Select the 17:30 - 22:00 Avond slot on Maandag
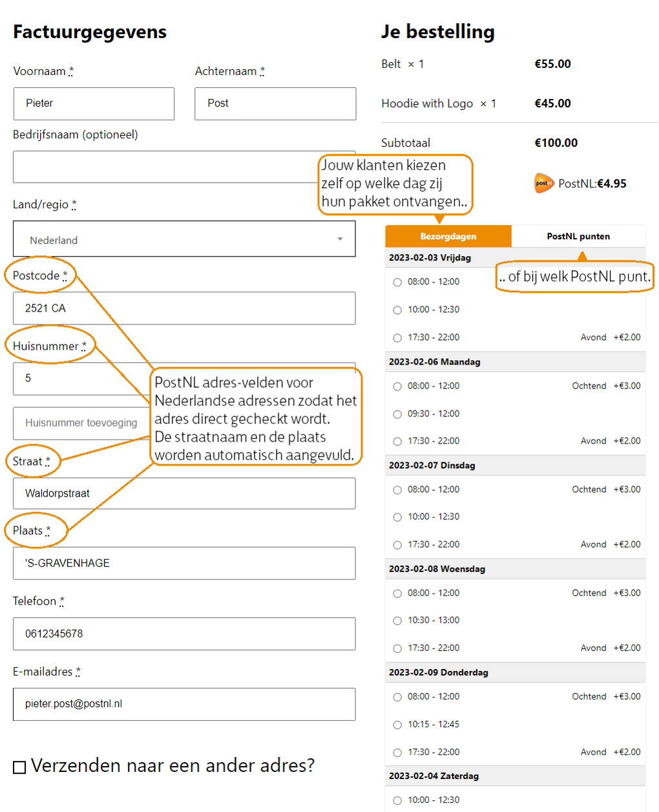This screenshot has height=812, width=659. (x=397, y=441)
